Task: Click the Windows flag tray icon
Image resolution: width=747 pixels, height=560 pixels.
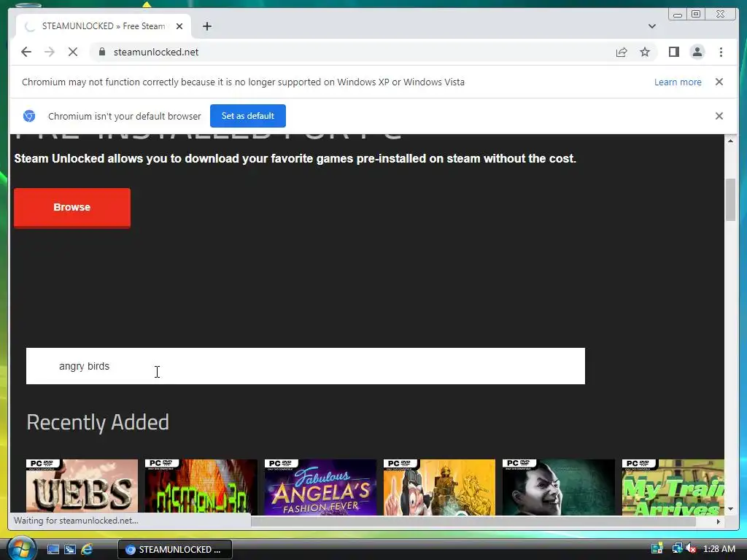Action: [x=657, y=548]
